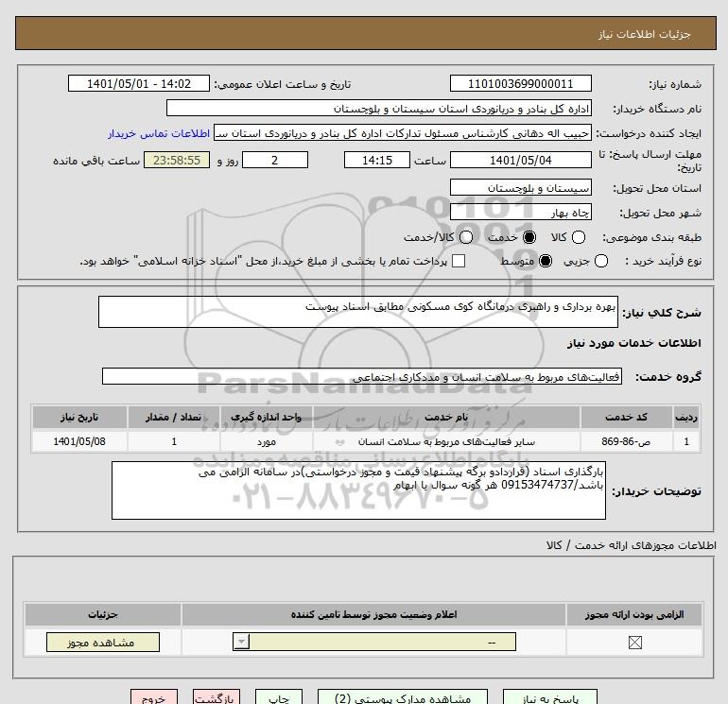Click the request creator name field
Viewport: 728px width, 704px height.
tap(403, 133)
